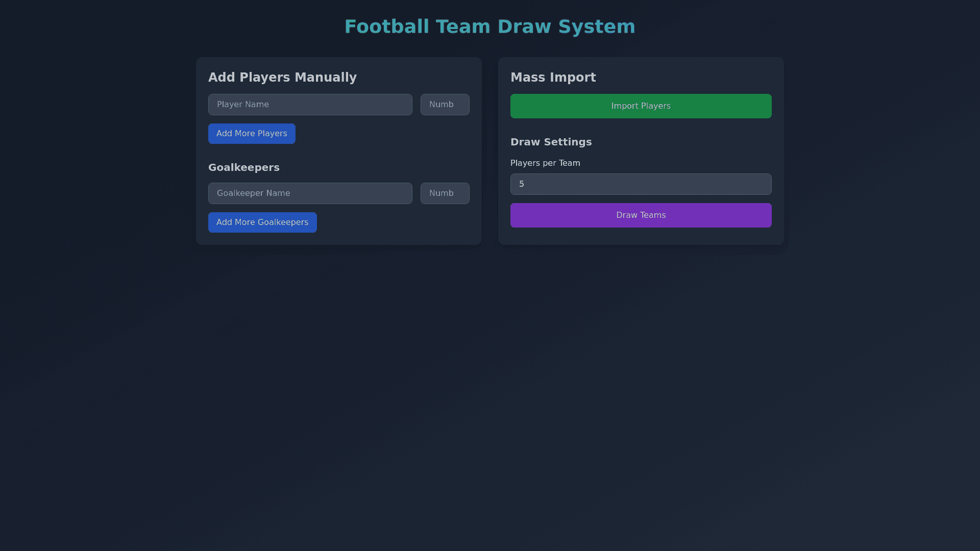980x551 pixels.
Task: Click the purple Draw Teams button
Action: tap(641, 215)
